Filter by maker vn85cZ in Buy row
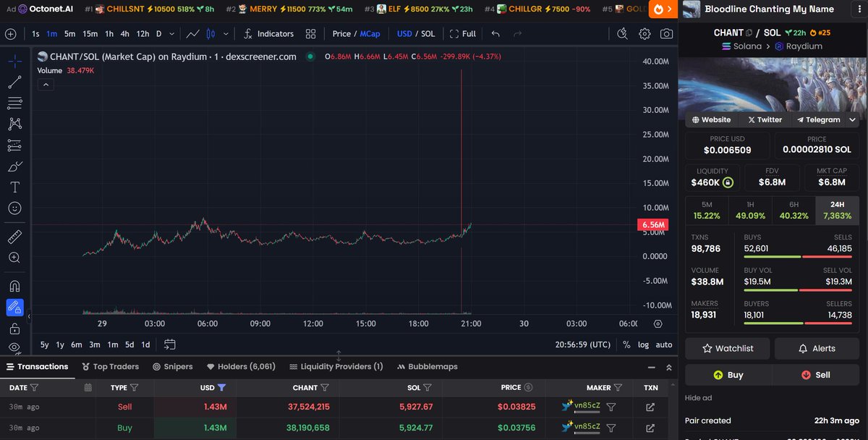The width and height of the screenshot is (868, 440). tap(611, 428)
